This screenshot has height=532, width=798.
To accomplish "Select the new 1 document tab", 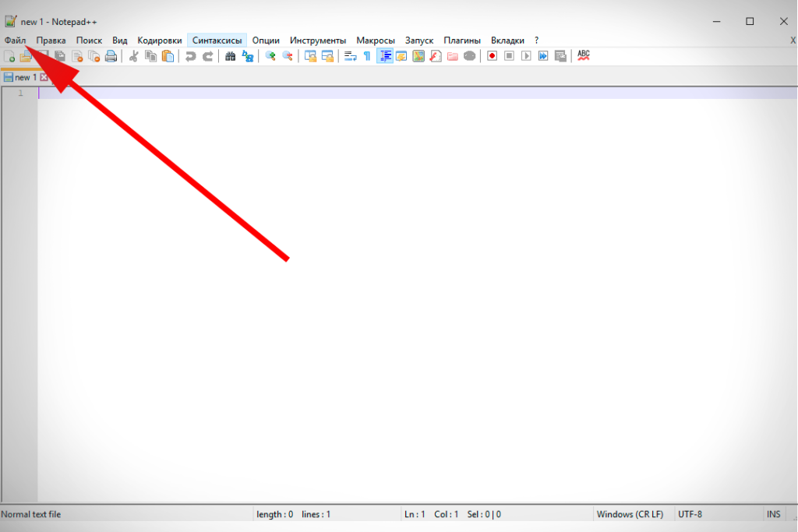I will 26,77.
